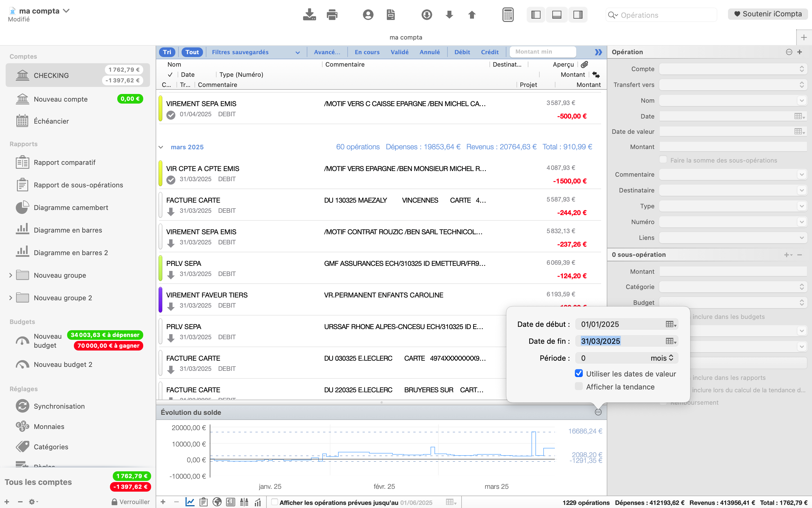Open Nouveau compte account
This screenshot has height=508, width=812.
[78, 99]
